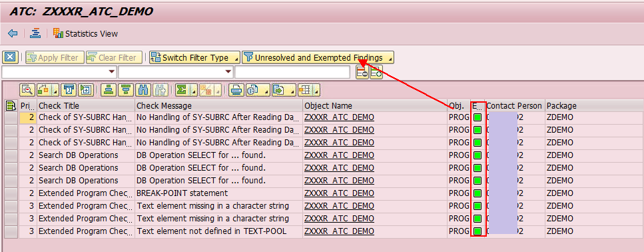The image size is (644, 252).
Task: Select the TEXT-POOL row via its row selector
Action: 11,231
